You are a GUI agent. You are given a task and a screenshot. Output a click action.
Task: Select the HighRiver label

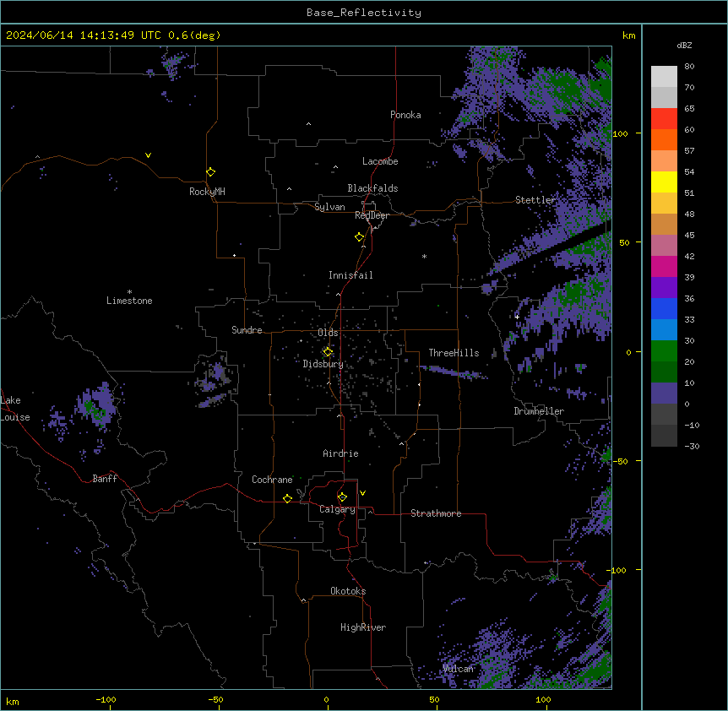point(363,627)
